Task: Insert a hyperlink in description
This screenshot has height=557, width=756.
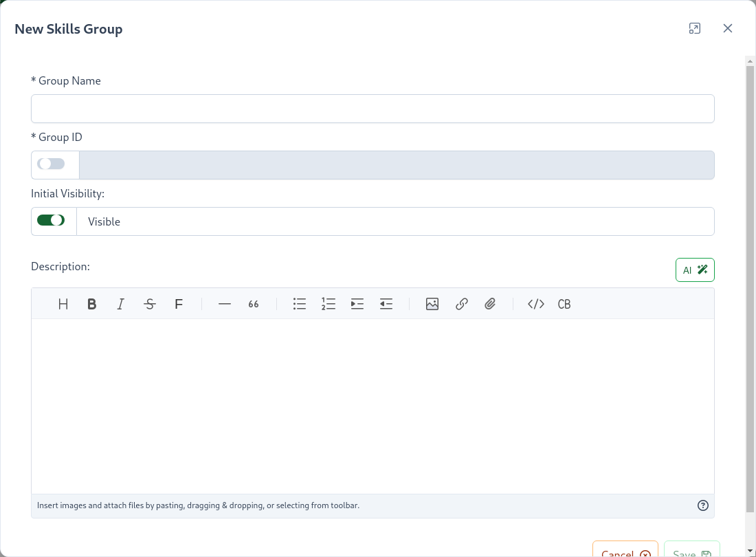Action: [x=462, y=304]
